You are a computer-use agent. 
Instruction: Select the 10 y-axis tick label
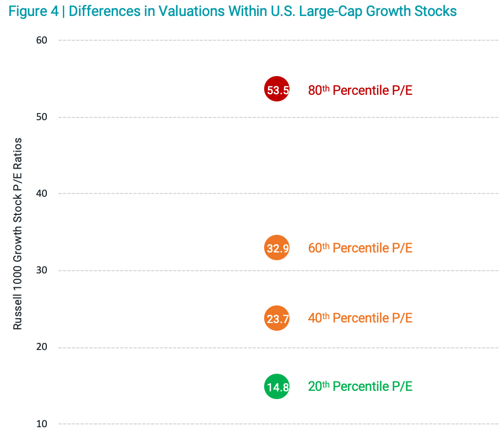pyautogui.click(x=42, y=424)
